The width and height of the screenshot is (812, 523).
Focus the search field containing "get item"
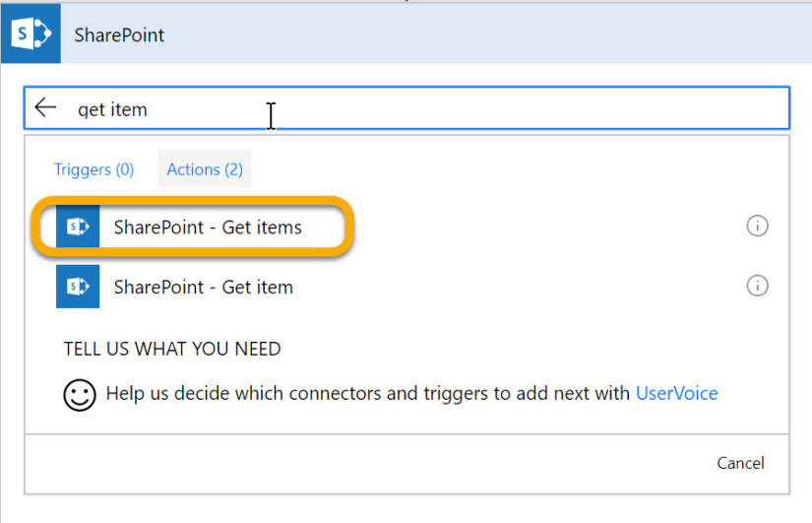pos(423,108)
